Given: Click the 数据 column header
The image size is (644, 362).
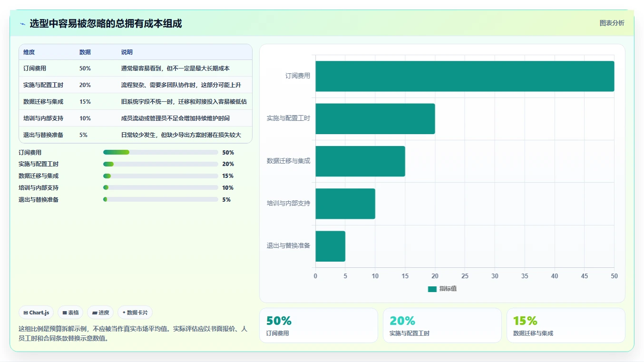Looking at the screenshot, I should click(x=85, y=52).
